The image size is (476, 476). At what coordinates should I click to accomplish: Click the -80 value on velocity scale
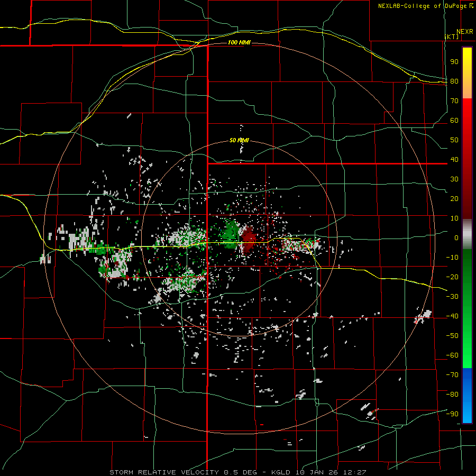pyautogui.click(x=452, y=395)
